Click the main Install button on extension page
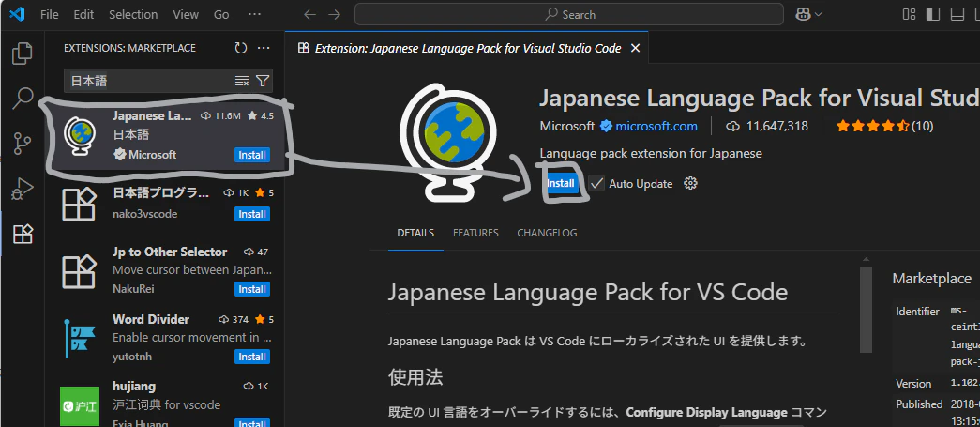Viewport: 980px width, 427px height. [x=560, y=183]
